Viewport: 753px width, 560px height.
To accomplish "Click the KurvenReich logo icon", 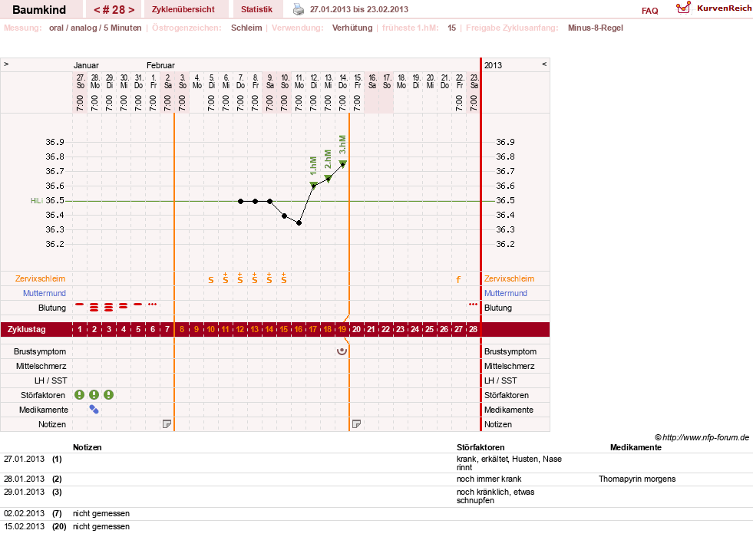I will [x=683, y=7].
